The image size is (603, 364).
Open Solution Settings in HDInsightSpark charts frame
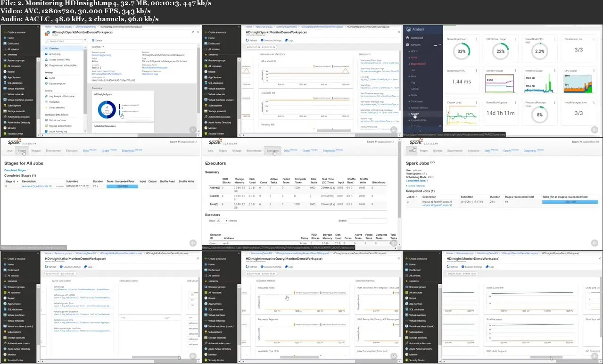coord(271,41)
